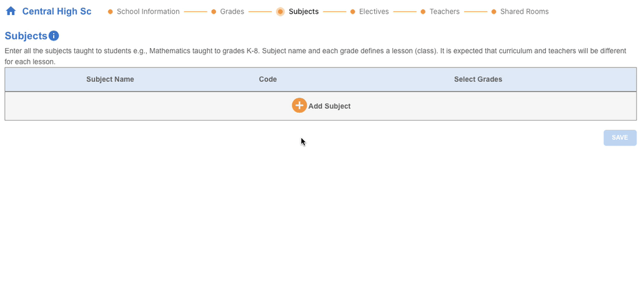Open the Subjects step label
644x300 pixels.
point(304,11)
